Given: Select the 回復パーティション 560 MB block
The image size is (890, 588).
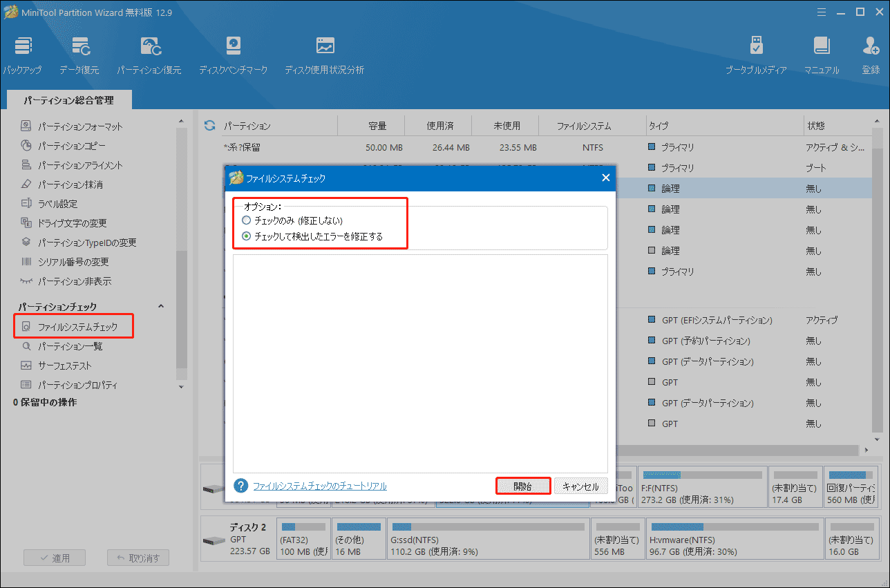Looking at the screenshot, I should [x=851, y=488].
